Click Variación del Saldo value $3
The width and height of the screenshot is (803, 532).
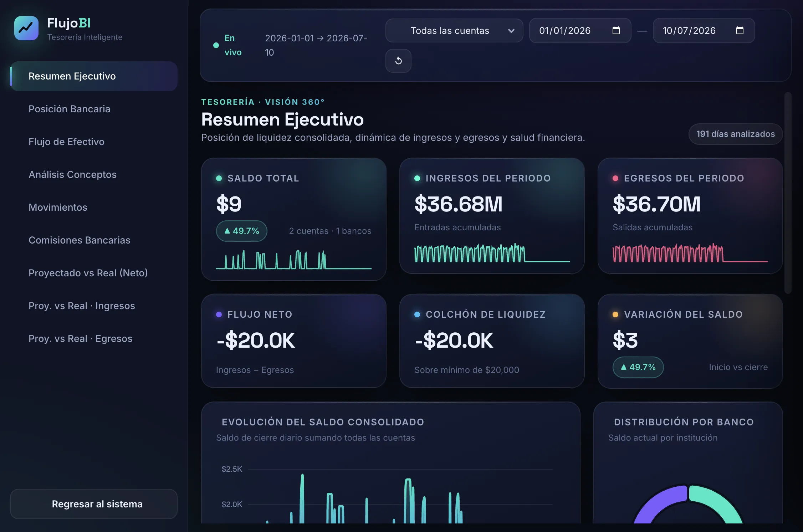click(625, 341)
